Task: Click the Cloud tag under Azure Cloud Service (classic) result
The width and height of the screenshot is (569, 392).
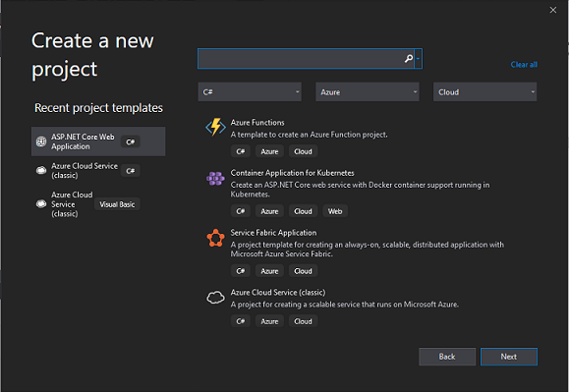Action: [x=303, y=321]
